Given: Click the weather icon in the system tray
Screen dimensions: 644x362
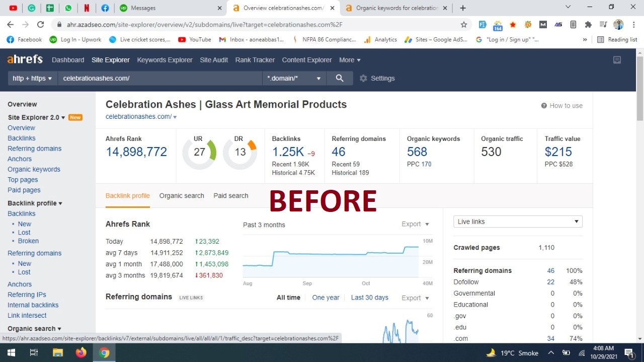Looking at the screenshot, I should [x=491, y=352].
